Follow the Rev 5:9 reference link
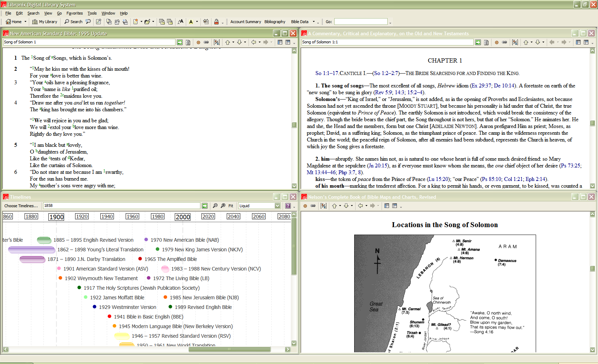This screenshot has height=364, width=598. coord(384,92)
